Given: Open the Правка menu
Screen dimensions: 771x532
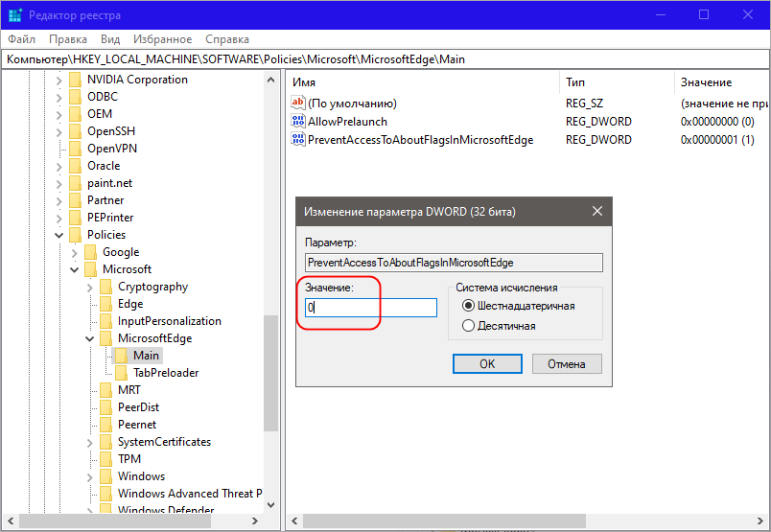Looking at the screenshot, I should [x=68, y=39].
